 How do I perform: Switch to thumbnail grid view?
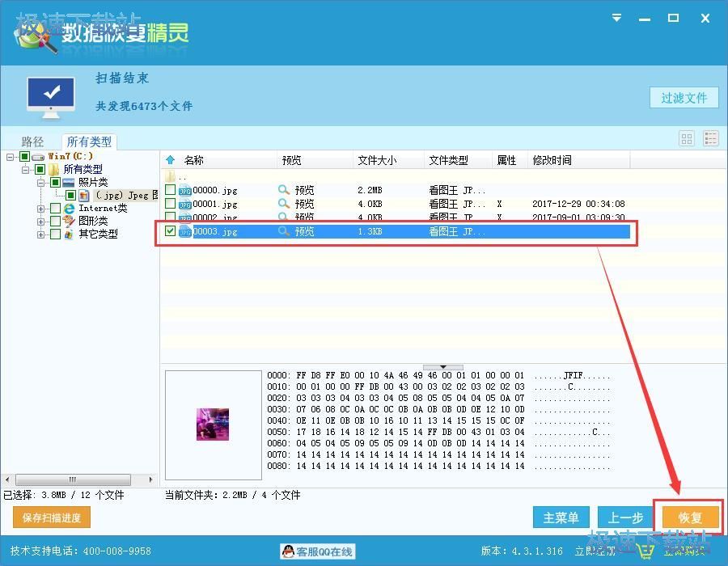(x=687, y=138)
